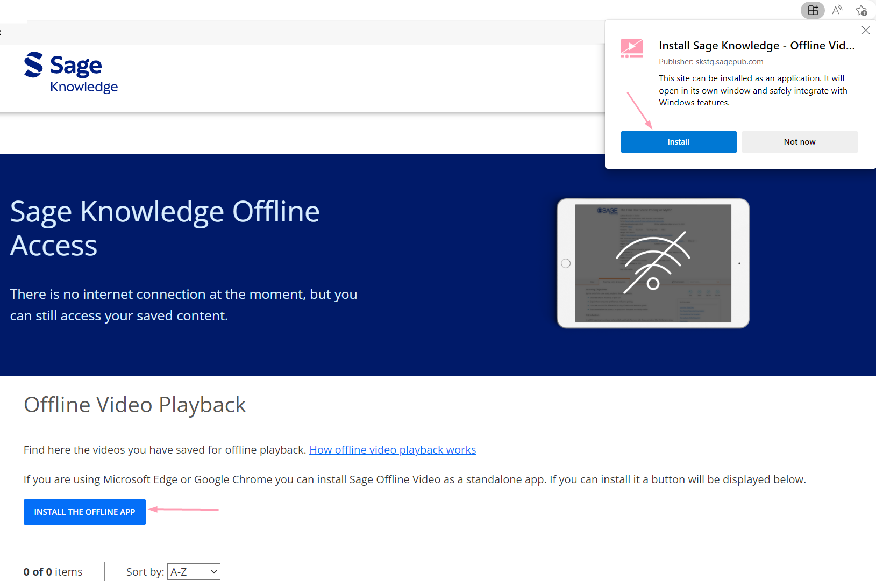876x588 pixels.
Task: Click INSTALL THE OFFLINE APP button
Action: click(84, 512)
